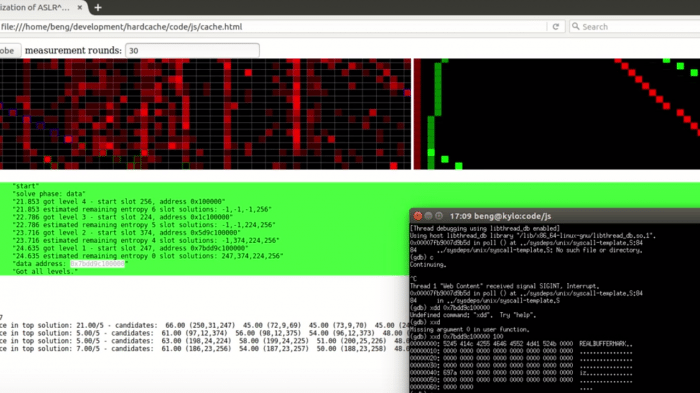Edit the measurement rounds field
This screenshot has width=700, height=393.
point(192,50)
